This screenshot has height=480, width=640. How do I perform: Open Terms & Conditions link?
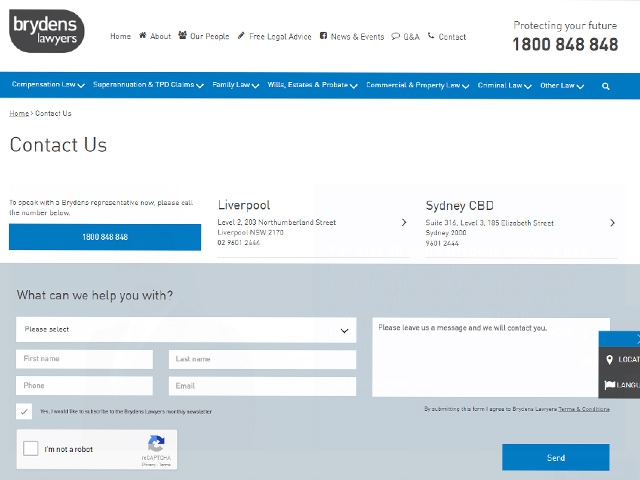point(584,409)
